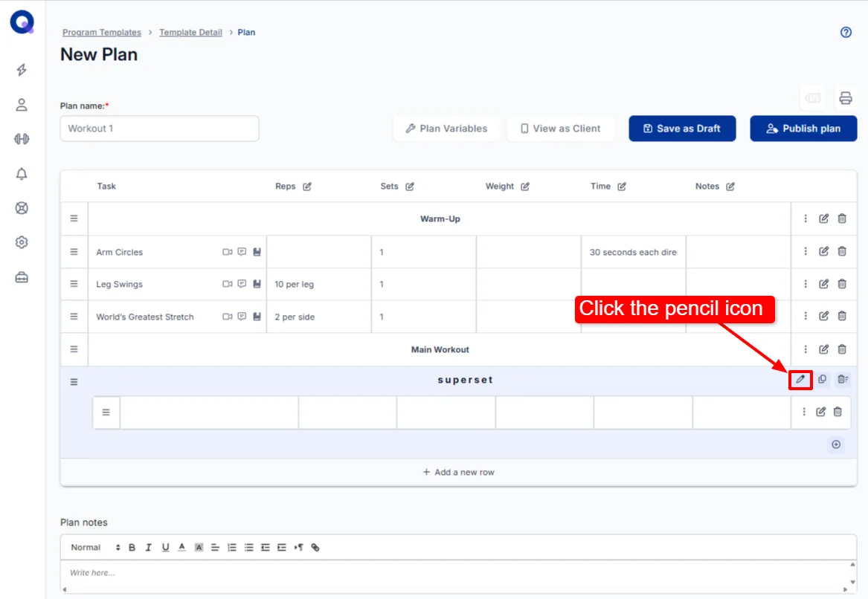Delete the empty superset exercise row
This screenshot has height=599, width=868.
click(x=838, y=412)
